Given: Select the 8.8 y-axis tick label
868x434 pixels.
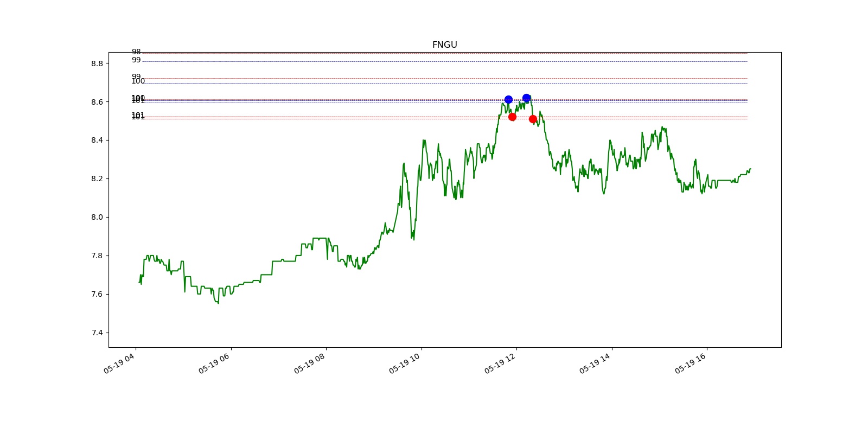Looking at the screenshot, I should 97,63.
